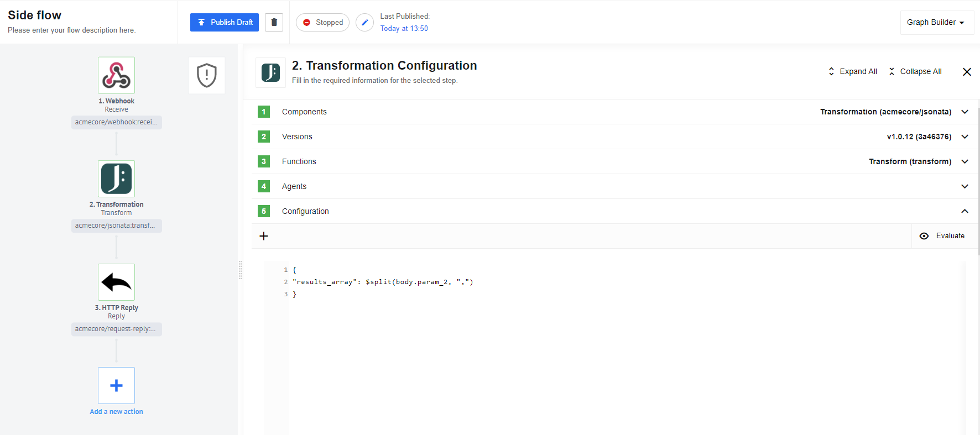980x435 pixels.
Task: Click the '2. Transformation Configuration' heading
Action: click(384, 65)
